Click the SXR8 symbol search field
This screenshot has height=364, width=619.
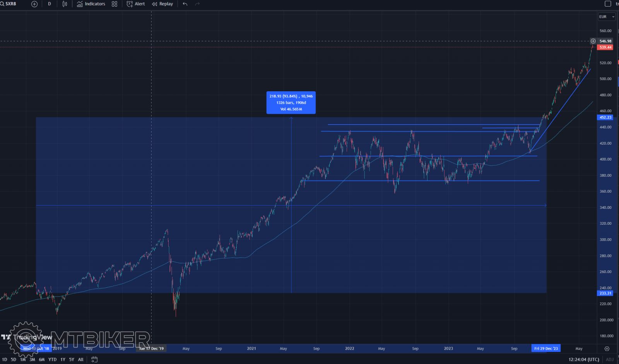tap(10, 4)
